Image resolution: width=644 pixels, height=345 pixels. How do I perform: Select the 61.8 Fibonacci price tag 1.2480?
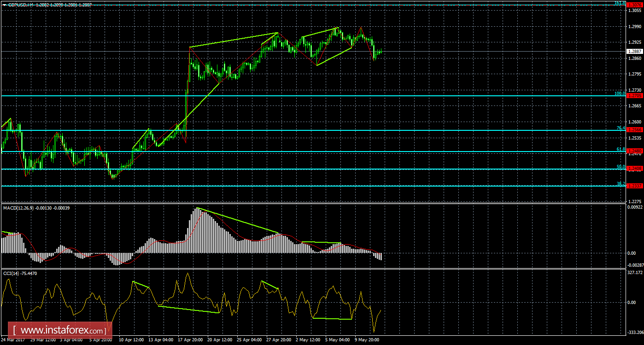[x=635, y=151]
